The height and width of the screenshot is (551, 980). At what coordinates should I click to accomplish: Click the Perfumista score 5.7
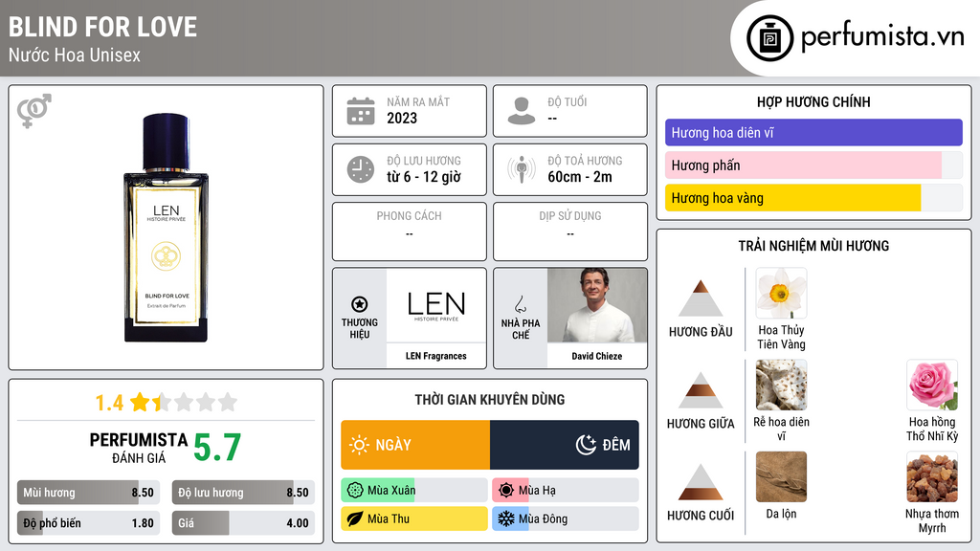click(217, 448)
